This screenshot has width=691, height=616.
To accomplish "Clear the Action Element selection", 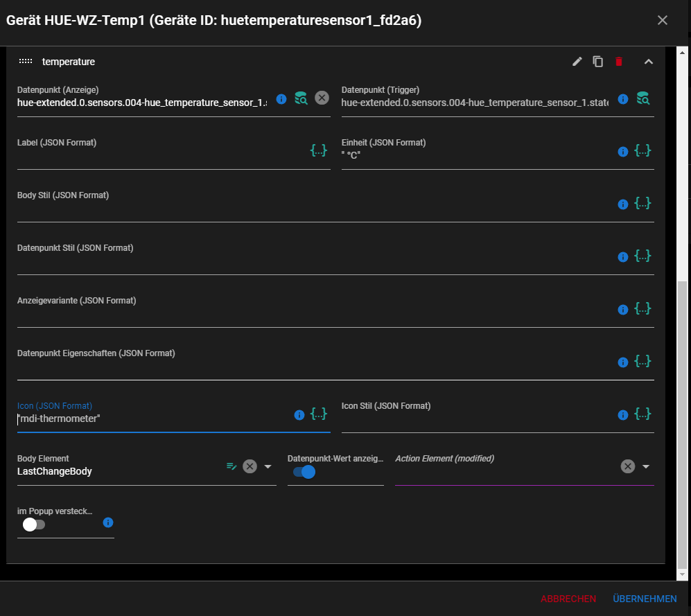I will tap(627, 466).
